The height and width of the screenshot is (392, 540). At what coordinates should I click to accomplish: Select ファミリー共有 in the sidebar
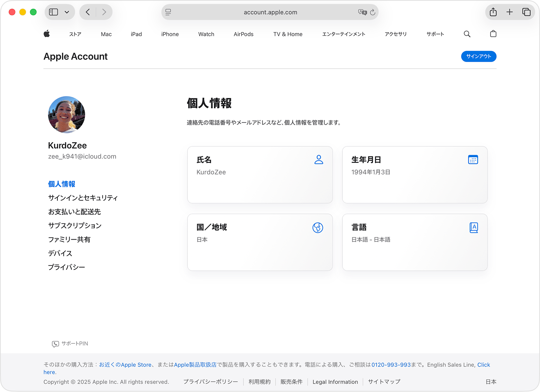click(x=69, y=239)
